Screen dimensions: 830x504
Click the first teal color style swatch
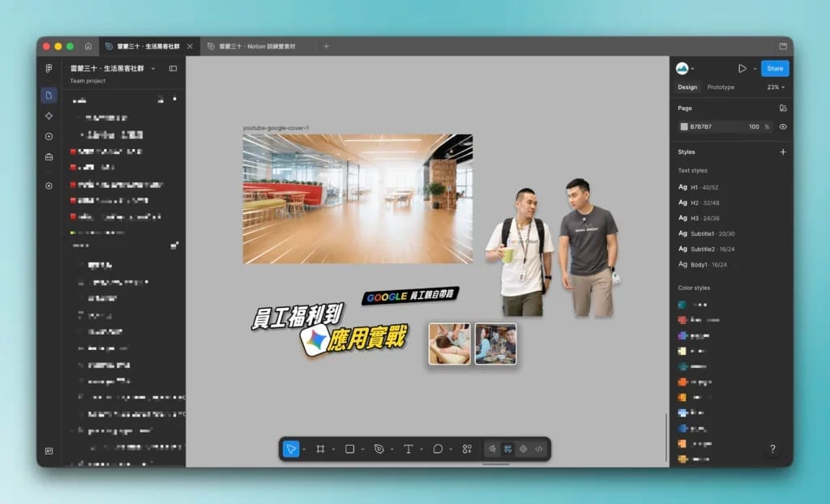pyautogui.click(x=682, y=305)
